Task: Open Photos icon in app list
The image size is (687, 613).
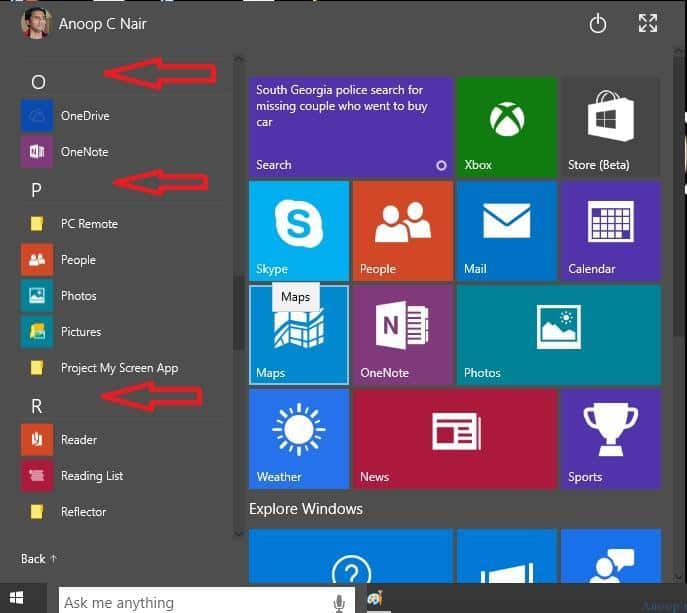Action: click(37, 295)
